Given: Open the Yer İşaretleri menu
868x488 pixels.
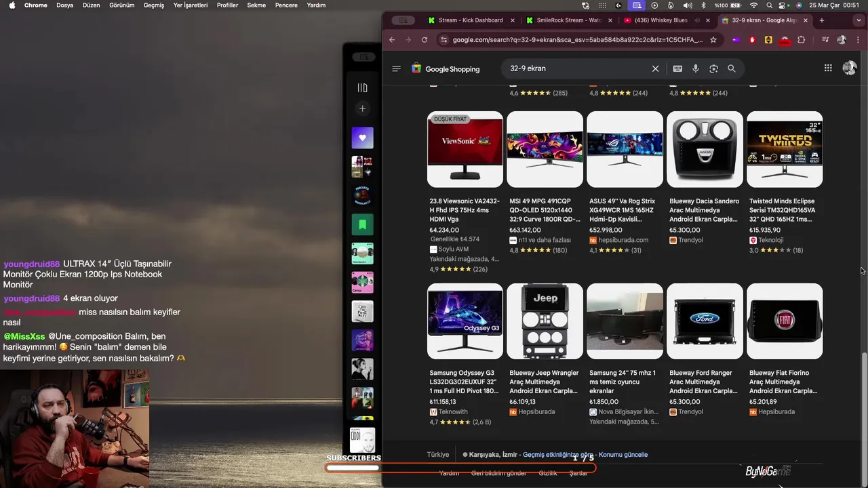Looking at the screenshot, I should 191,5.
